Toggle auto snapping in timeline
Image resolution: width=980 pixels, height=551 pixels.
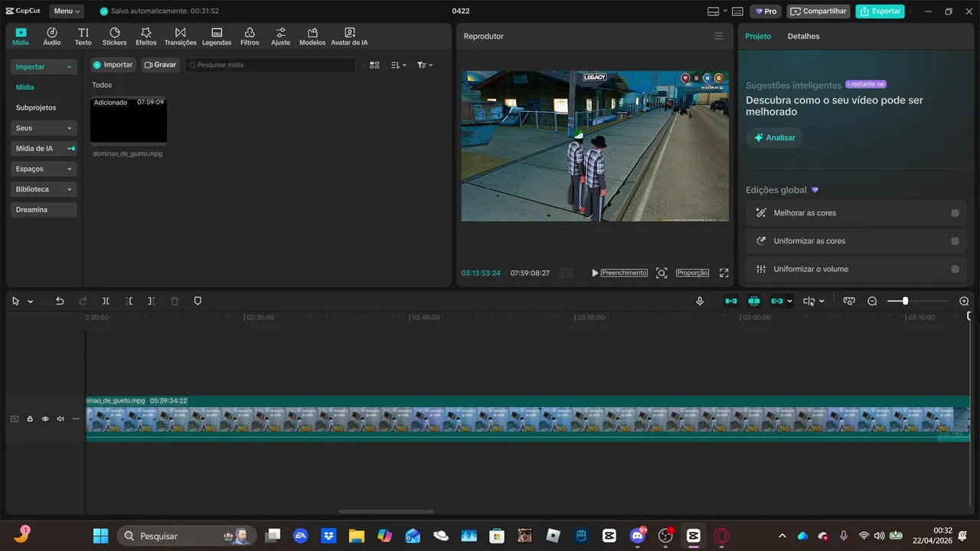point(754,302)
